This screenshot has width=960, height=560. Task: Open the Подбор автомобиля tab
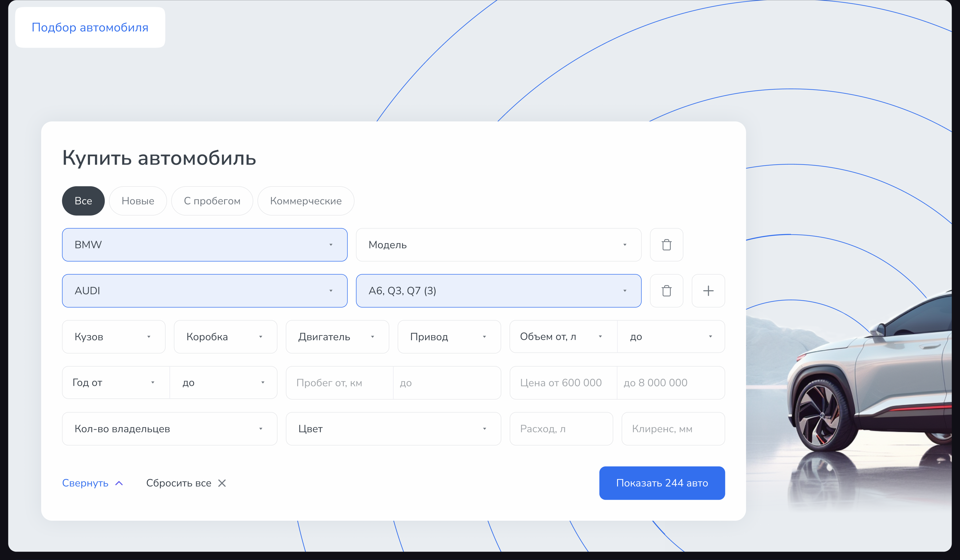[90, 27]
